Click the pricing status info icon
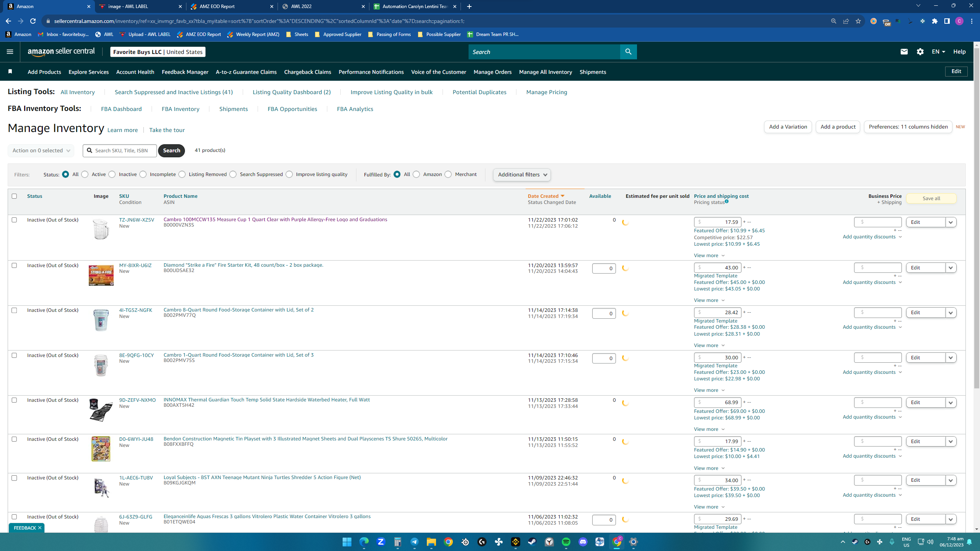Screen dimensions: 980x551 pyautogui.click(x=727, y=202)
